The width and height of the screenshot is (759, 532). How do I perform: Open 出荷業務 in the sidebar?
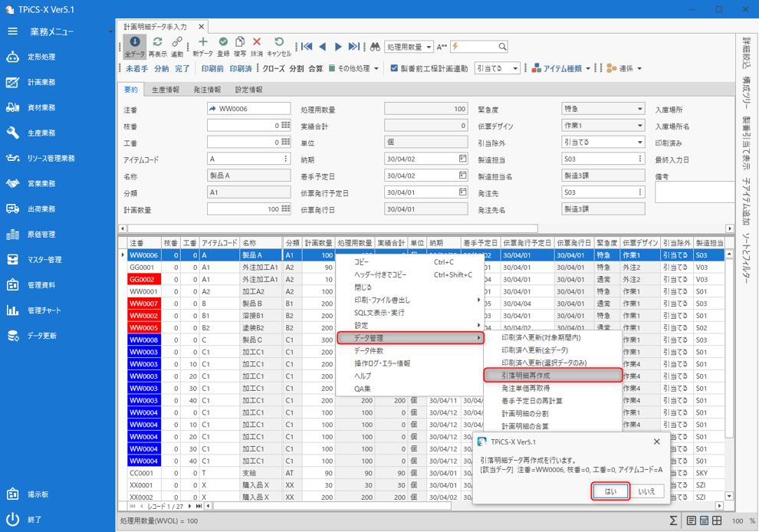pos(41,209)
